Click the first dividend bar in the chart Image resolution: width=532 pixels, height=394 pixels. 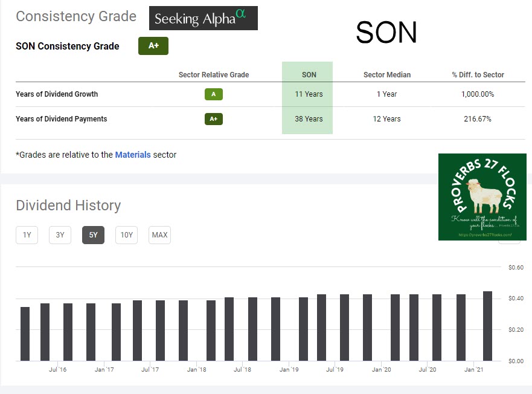[x=25, y=334]
